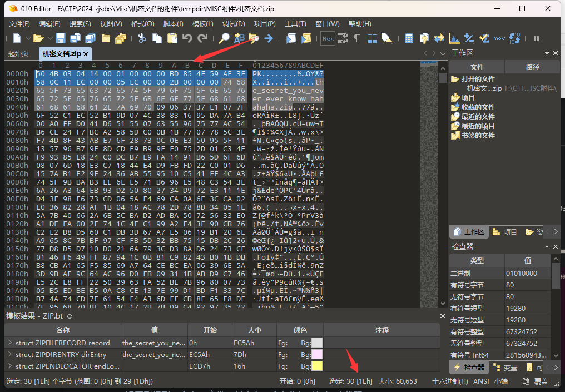
Task: Click the Undo arrow icon
Action: (x=187, y=38)
